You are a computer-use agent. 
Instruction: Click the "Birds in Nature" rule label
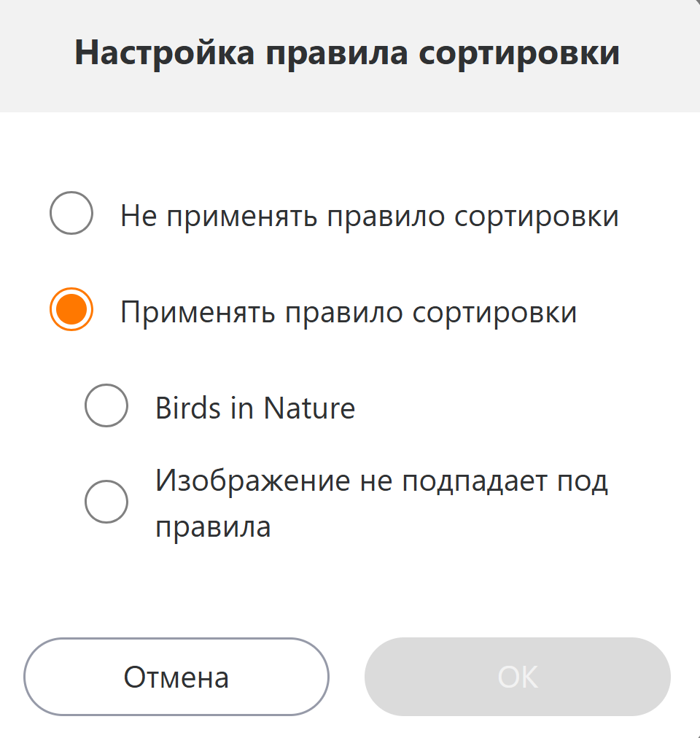coord(254,408)
